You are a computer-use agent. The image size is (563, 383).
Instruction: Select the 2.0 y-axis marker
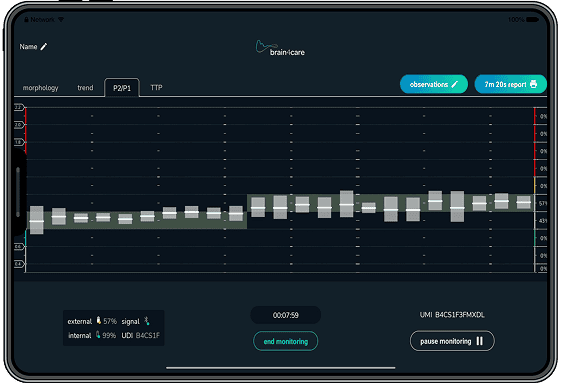coord(19,125)
